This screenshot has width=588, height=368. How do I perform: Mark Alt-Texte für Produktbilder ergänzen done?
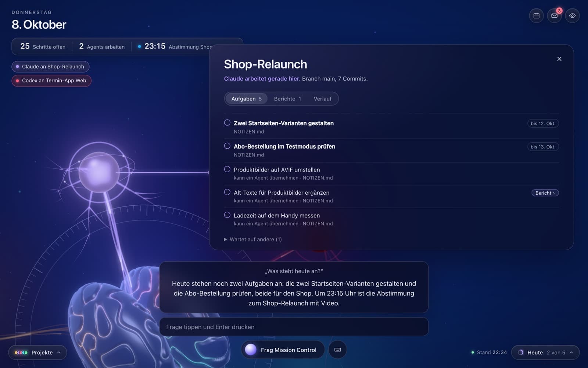[227, 192]
